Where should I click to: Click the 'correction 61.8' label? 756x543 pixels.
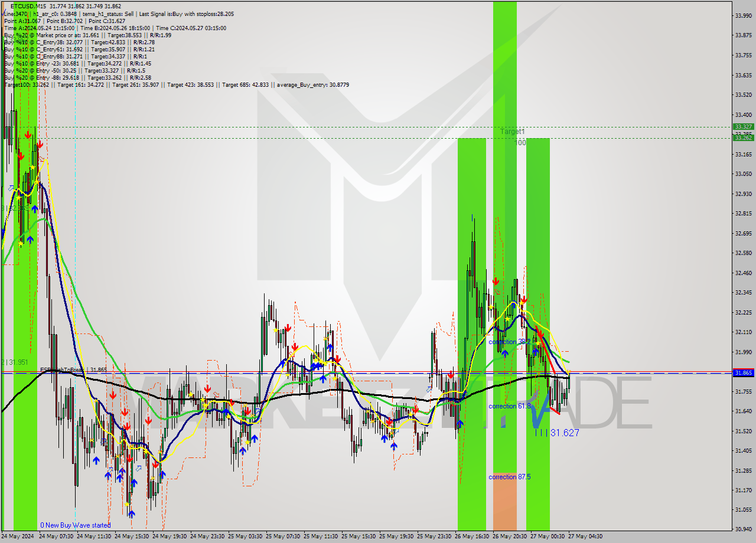click(x=509, y=406)
